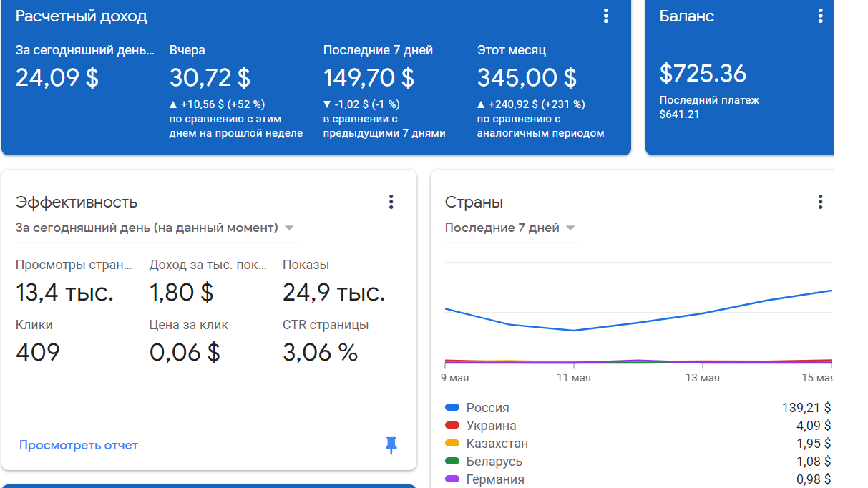Screen dimensions: 868x488
Task: Expand the За сегодняшний день period dropdown
Action: coord(289,228)
